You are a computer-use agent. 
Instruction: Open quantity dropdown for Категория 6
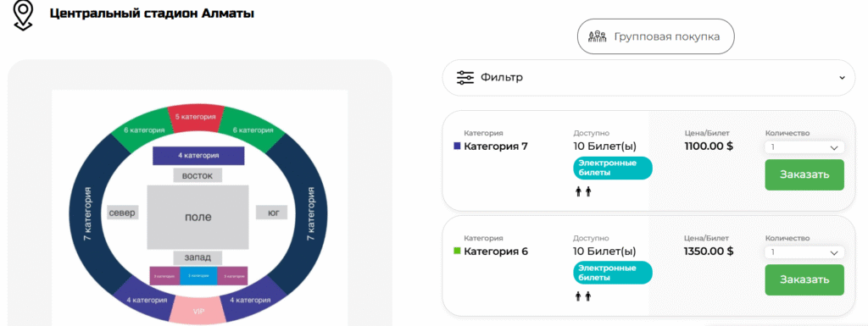(x=804, y=252)
